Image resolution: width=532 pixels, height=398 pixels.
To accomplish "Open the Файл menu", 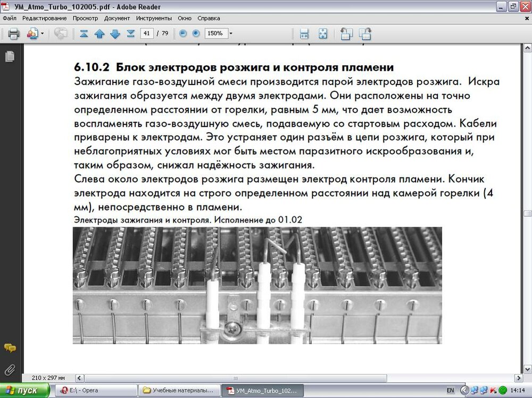I will pyautogui.click(x=9, y=18).
